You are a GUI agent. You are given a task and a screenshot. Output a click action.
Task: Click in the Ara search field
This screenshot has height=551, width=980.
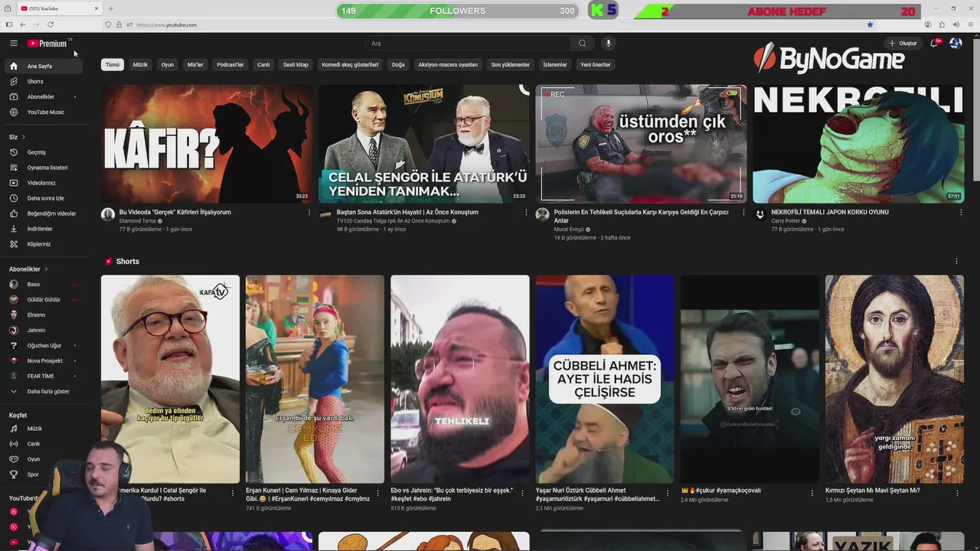click(469, 44)
